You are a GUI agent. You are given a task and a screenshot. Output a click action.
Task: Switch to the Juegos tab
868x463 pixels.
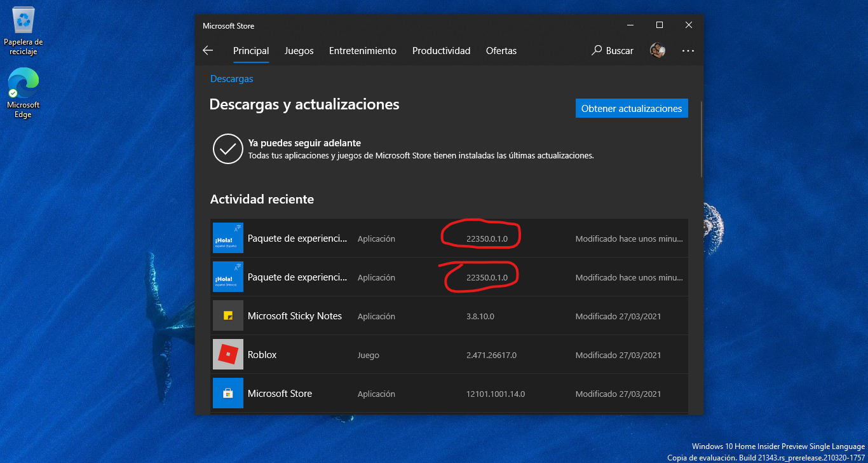[x=299, y=51]
